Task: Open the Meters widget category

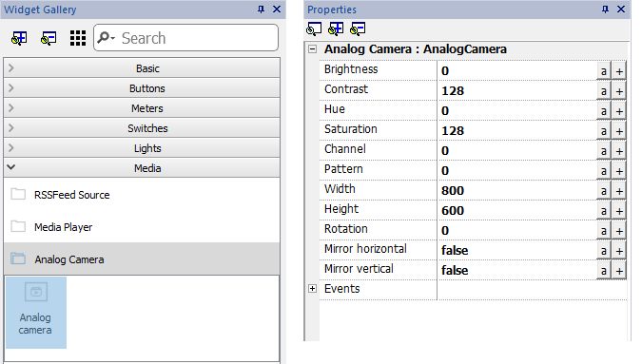Action: [142, 108]
